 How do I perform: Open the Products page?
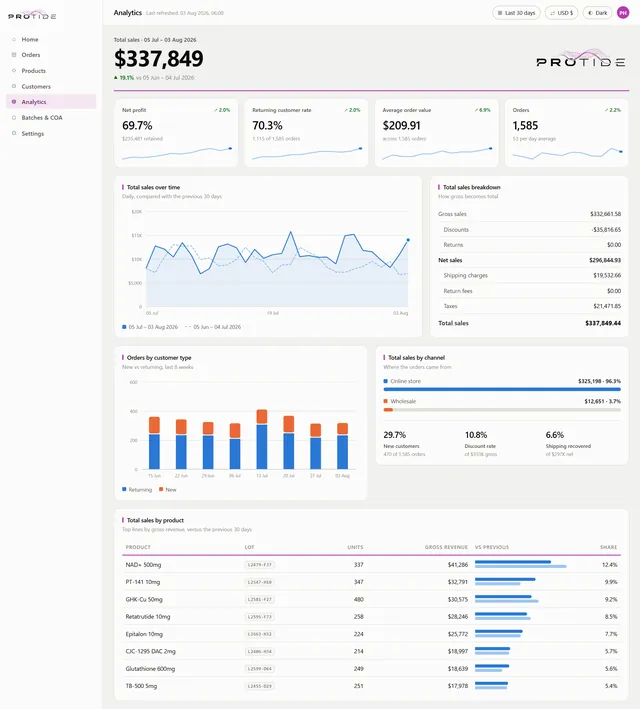pyautogui.click(x=51, y=71)
